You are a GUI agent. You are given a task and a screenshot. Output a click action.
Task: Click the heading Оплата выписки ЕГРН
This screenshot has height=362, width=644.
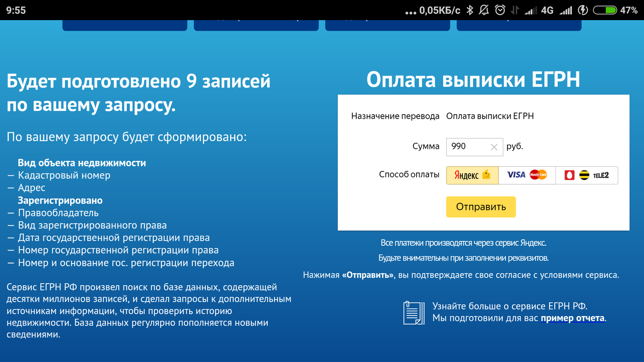tap(473, 79)
